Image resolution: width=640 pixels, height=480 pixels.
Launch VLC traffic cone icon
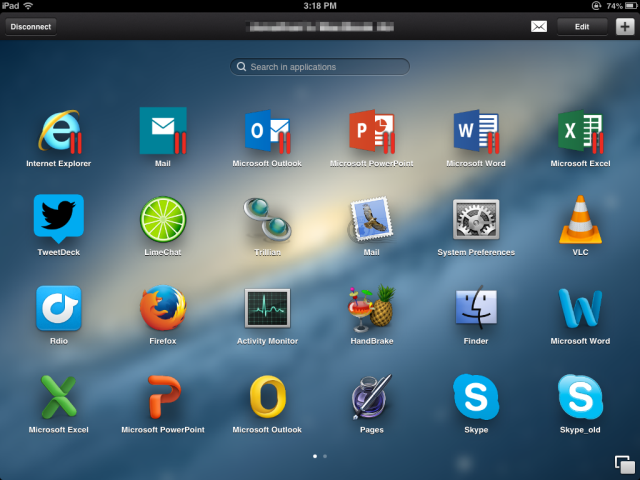[580, 220]
